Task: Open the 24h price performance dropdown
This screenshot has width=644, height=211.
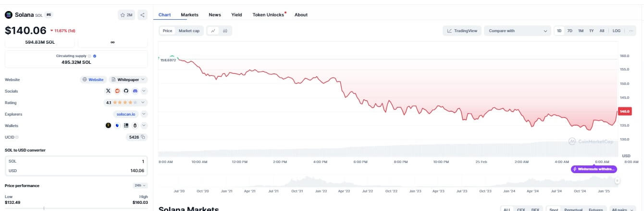Action: pyautogui.click(x=140, y=186)
